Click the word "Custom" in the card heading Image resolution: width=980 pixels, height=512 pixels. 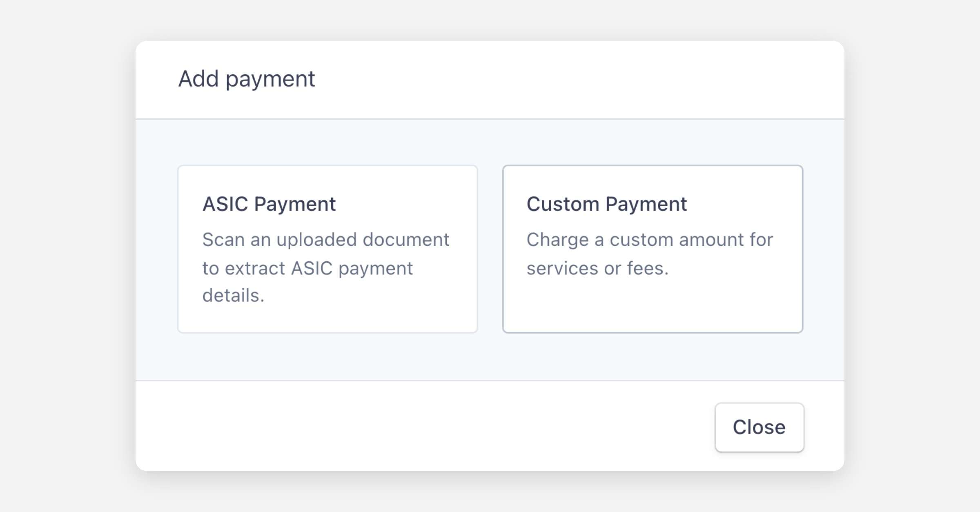click(x=563, y=204)
